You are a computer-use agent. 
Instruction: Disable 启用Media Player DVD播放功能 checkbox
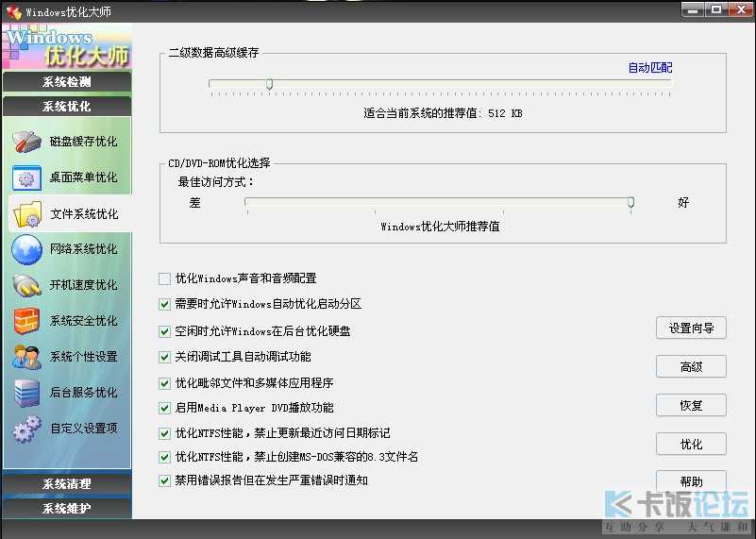click(x=164, y=408)
